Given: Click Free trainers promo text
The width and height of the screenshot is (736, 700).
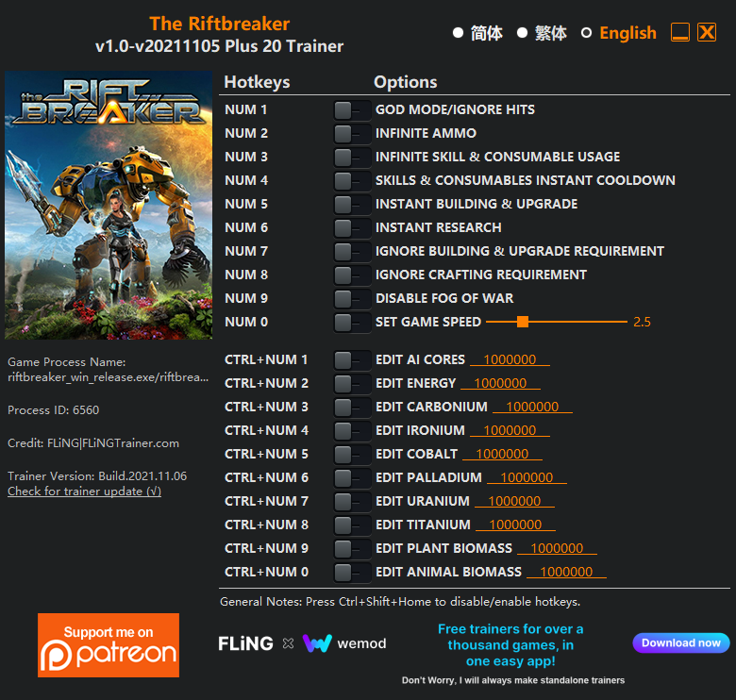Looking at the screenshot, I should pos(510,645).
